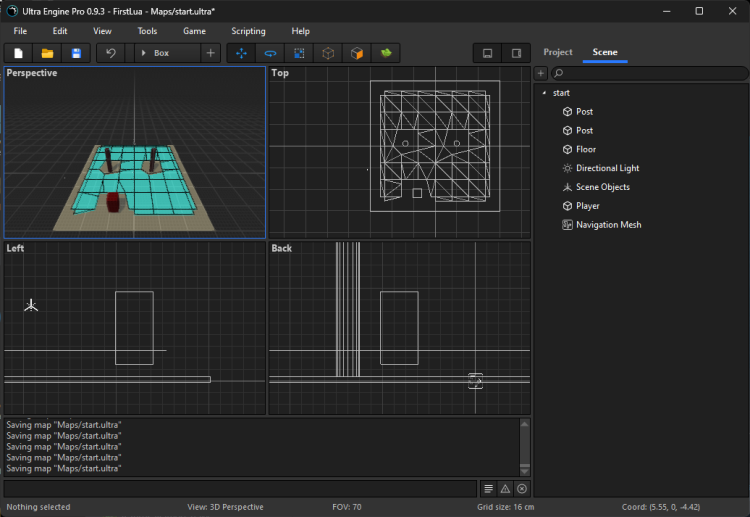The width and height of the screenshot is (750, 517).
Task: Open the Scripting menu
Action: click(x=248, y=31)
